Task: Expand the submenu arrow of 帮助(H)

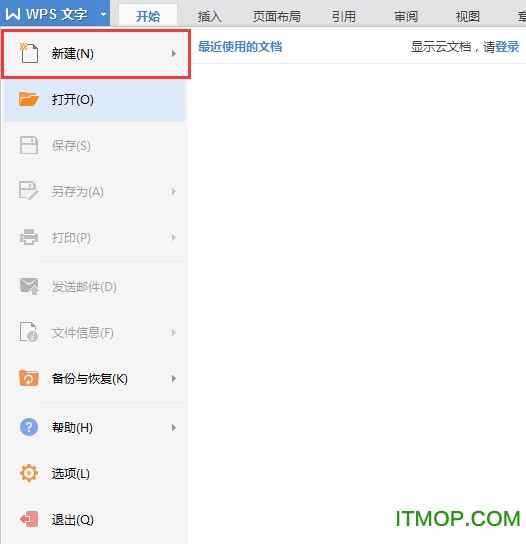Action: click(x=174, y=427)
